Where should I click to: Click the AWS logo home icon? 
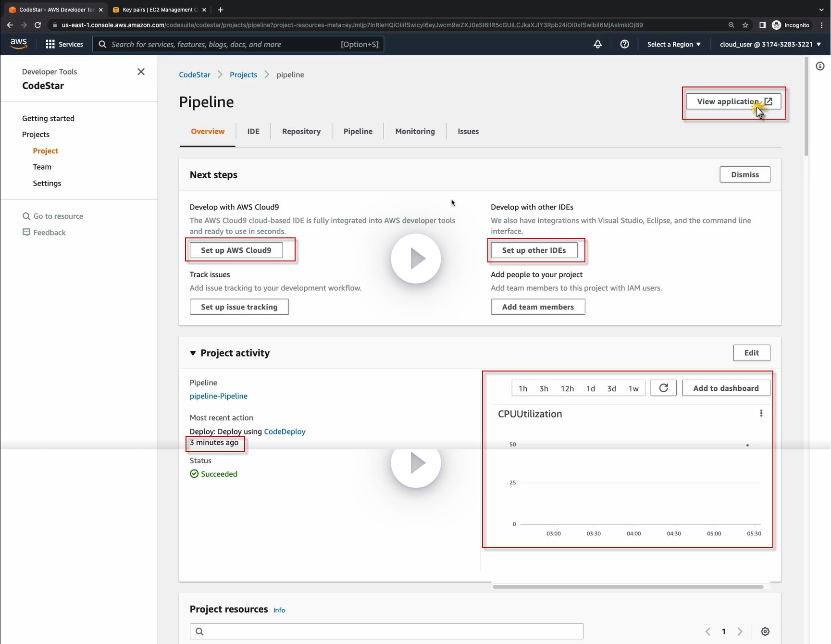pyautogui.click(x=19, y=44)
